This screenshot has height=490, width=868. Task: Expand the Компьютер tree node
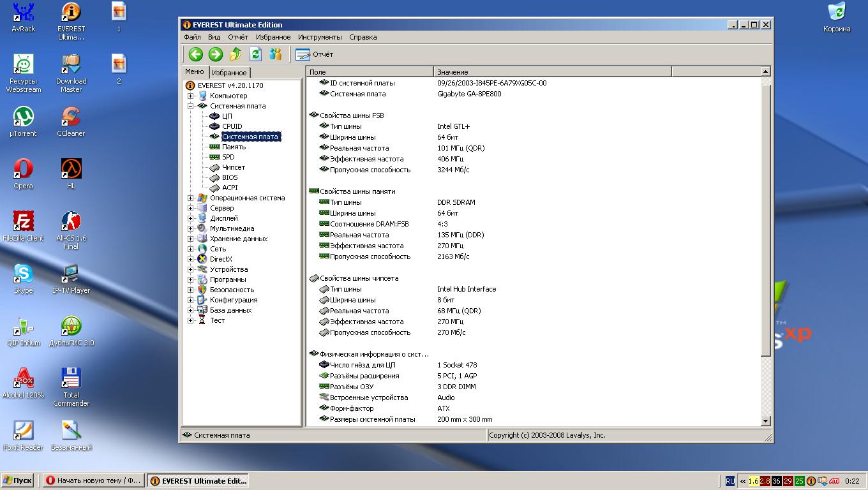pyautogui.click(x=190, y=96)
